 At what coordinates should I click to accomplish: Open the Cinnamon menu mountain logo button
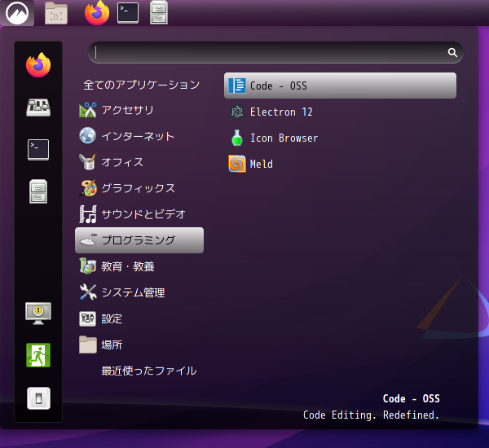pos(17,13)
